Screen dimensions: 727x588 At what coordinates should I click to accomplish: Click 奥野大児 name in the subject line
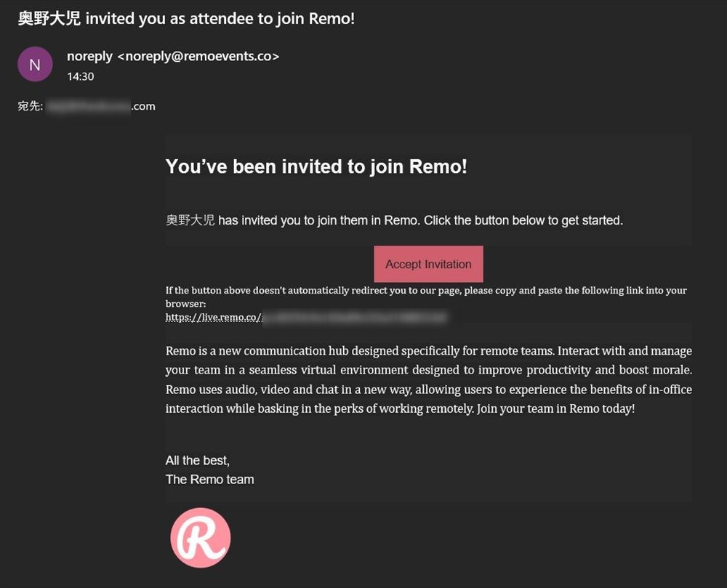(49, 19)
